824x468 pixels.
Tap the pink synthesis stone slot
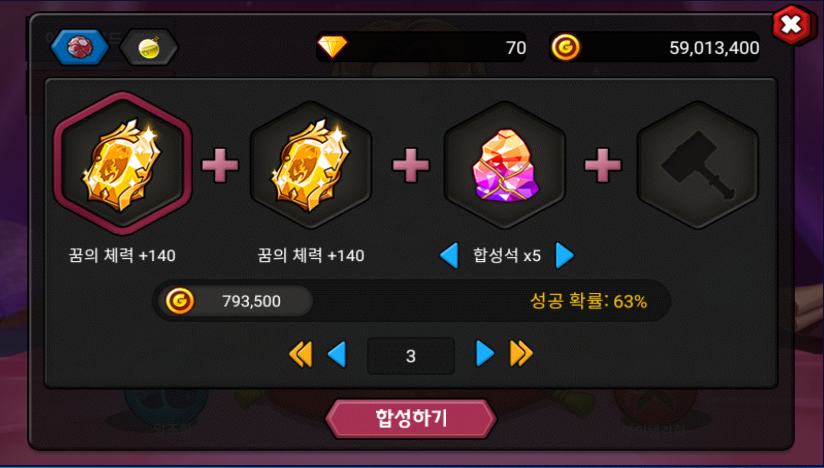(x=504, y=165)
